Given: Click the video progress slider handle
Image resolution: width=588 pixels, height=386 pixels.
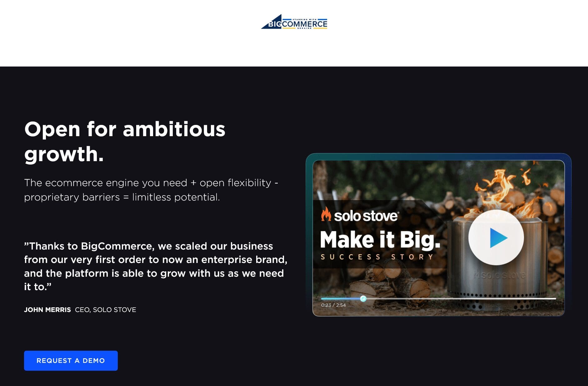Looking at the screenshot, I should 363,299.
